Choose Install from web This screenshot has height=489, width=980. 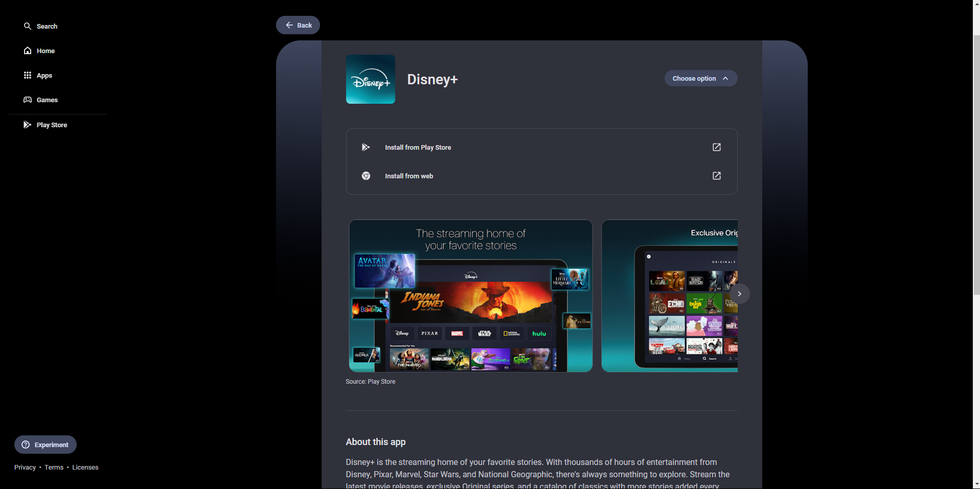tap(542, 176)
